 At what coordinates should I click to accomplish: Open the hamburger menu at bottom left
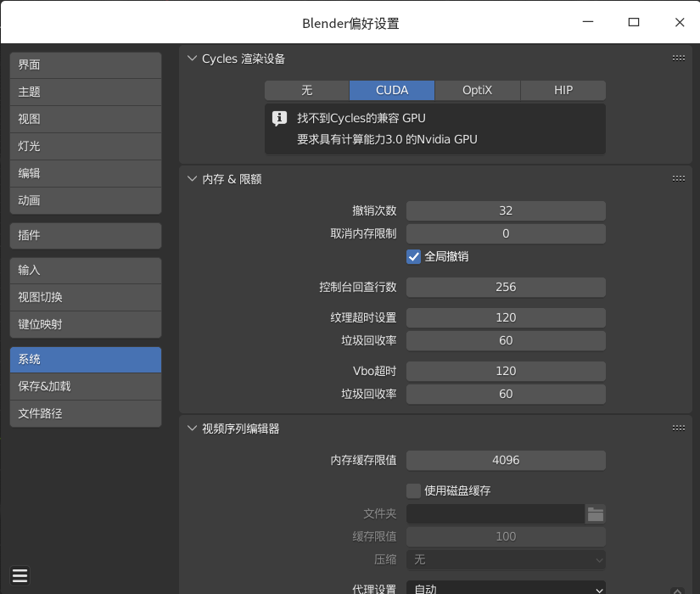[x=20, y=576]
